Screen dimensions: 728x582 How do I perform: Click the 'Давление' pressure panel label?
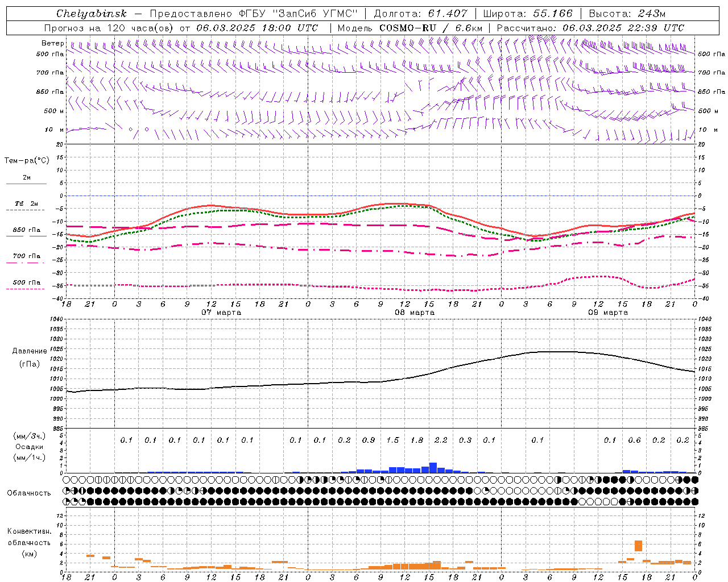click(x=30, y=351)
